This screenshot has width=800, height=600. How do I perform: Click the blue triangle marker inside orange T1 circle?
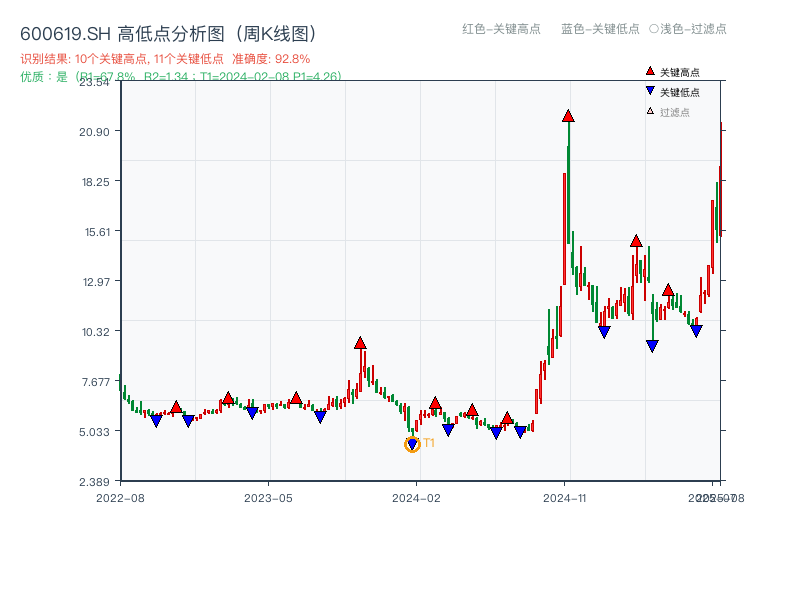coord(412,441)
